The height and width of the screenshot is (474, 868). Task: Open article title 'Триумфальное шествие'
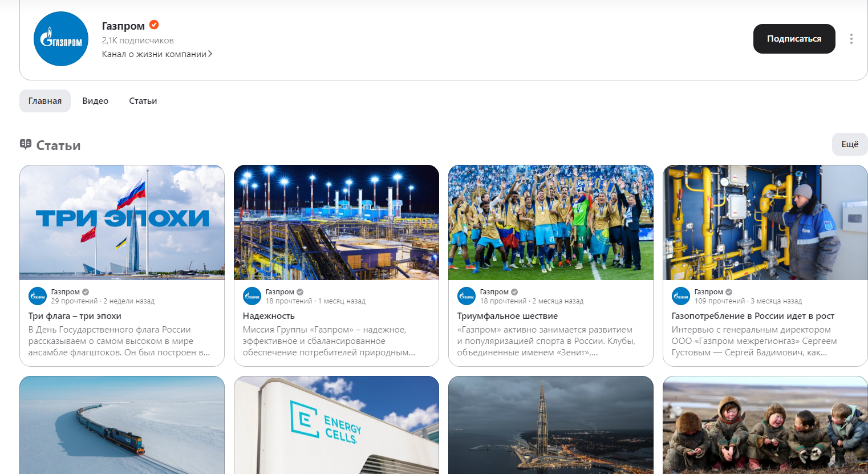click(508, 316)
